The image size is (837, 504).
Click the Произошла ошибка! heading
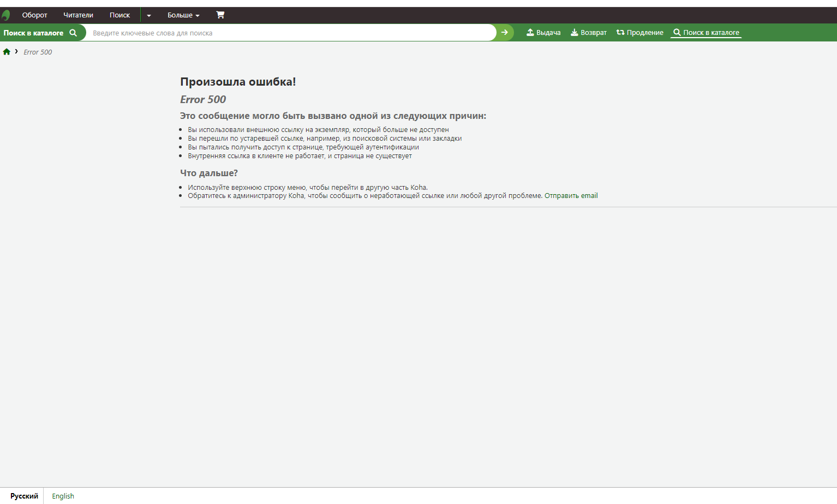click(x=238, y=82)
